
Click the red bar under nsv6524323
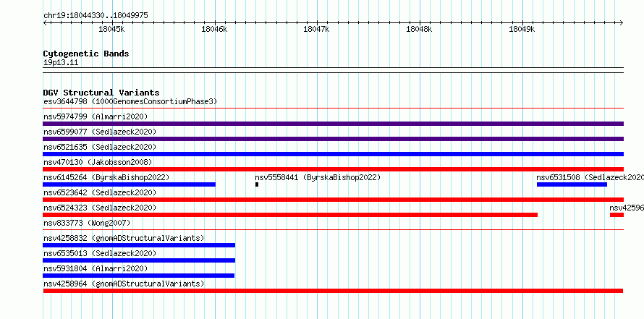tap(290, 215)
